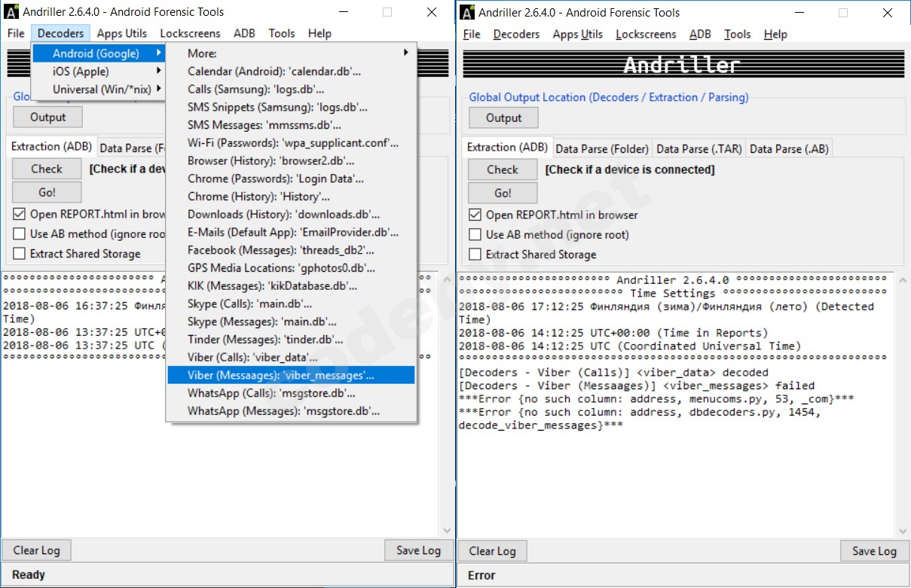Enable Use AB method checkbox, left window
The image size is (911, 588).
(x=19, y=234)
